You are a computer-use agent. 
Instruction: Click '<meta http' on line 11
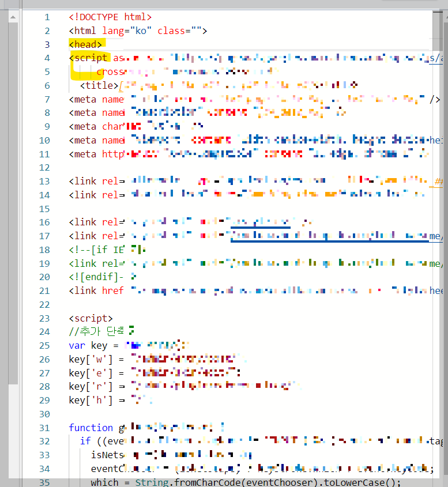click(x=96, y=154)
